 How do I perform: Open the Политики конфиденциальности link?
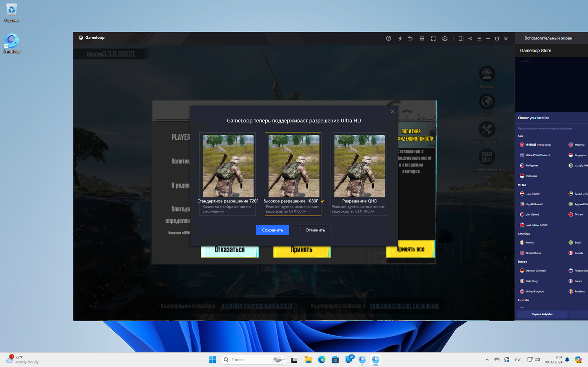point(257,306)
